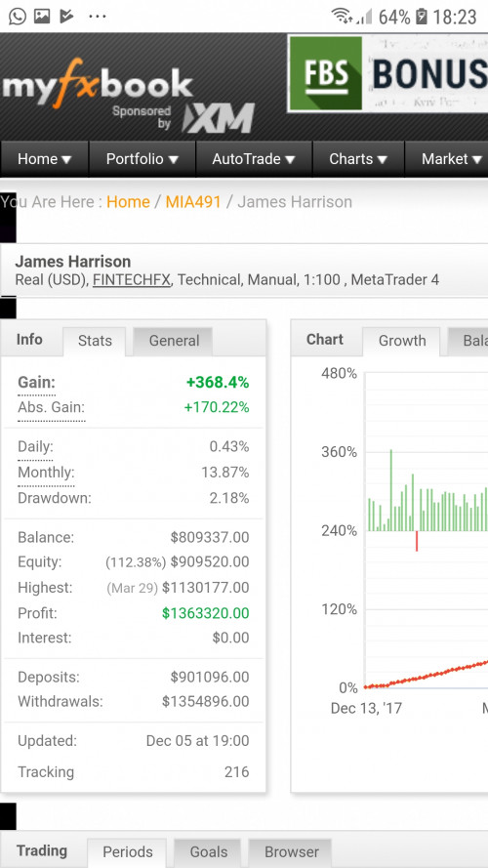Tap the Tracking count 216
The width and height of the screenshot is (488, 868).
pyautogui.click(x=237, y=771)
